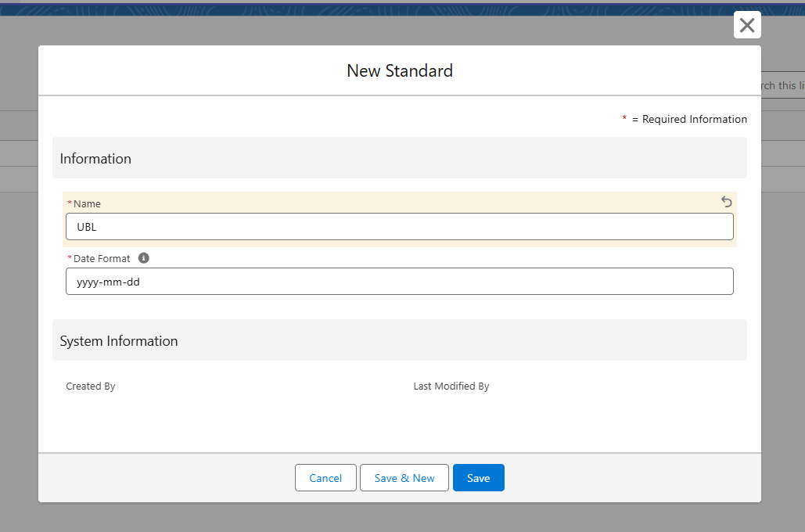Show Date Format help info icon

tap(144, 258)
